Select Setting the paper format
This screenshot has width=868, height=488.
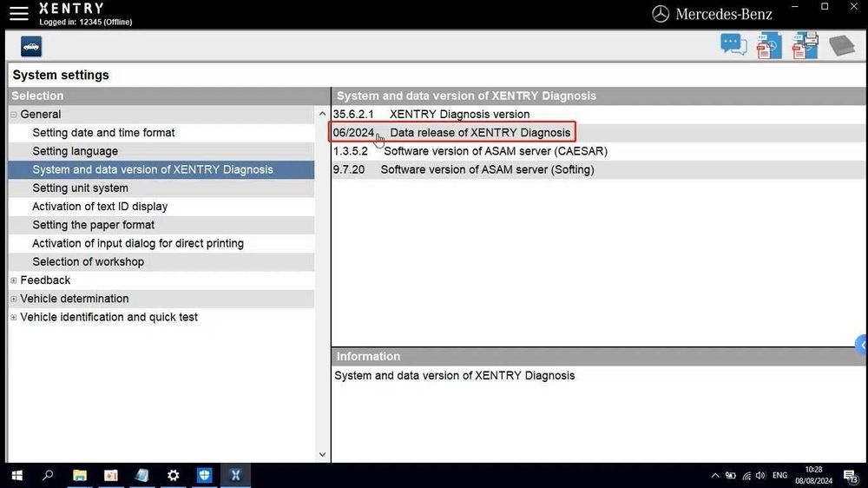[161, 225]
